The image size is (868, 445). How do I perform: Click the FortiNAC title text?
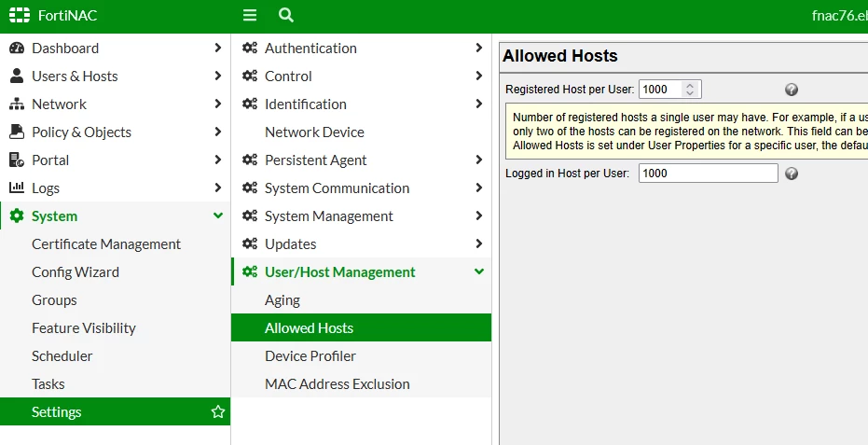pos(67,16)
